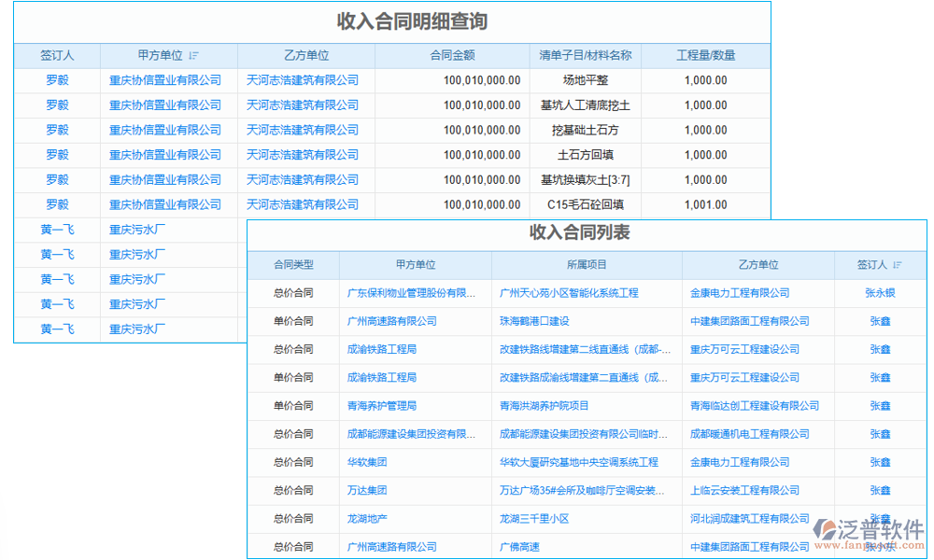Click the 收入合同明细查询 title bar
Viewport: 934px width, 560px height.
(x=392, y=21)
